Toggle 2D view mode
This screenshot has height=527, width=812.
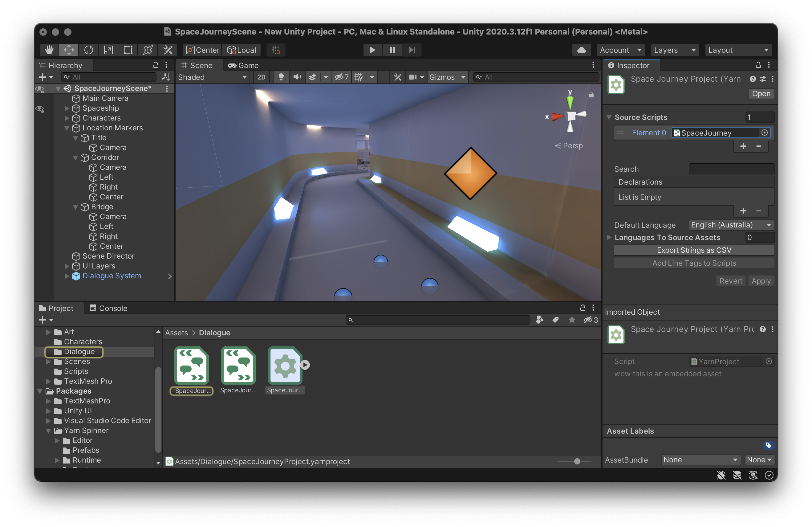pyautogui.click(x=261, y=77)
